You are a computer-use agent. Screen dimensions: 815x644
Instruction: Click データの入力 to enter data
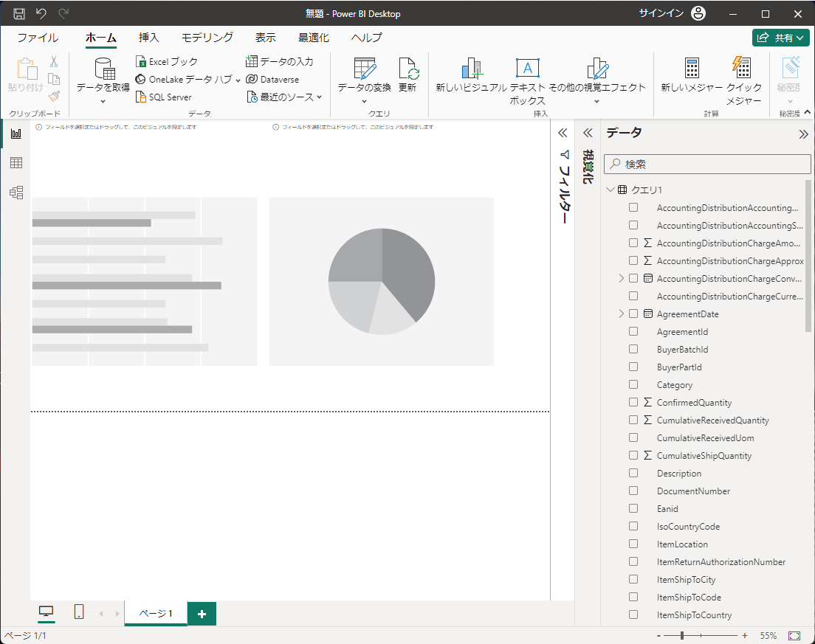pyautogui.click(x=280, y=61)
